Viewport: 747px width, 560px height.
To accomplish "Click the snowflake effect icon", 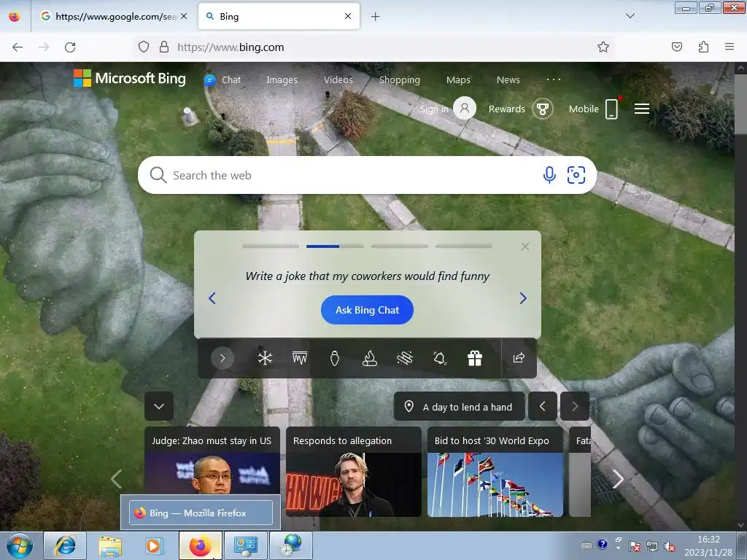I will click(x=265, y=358).
